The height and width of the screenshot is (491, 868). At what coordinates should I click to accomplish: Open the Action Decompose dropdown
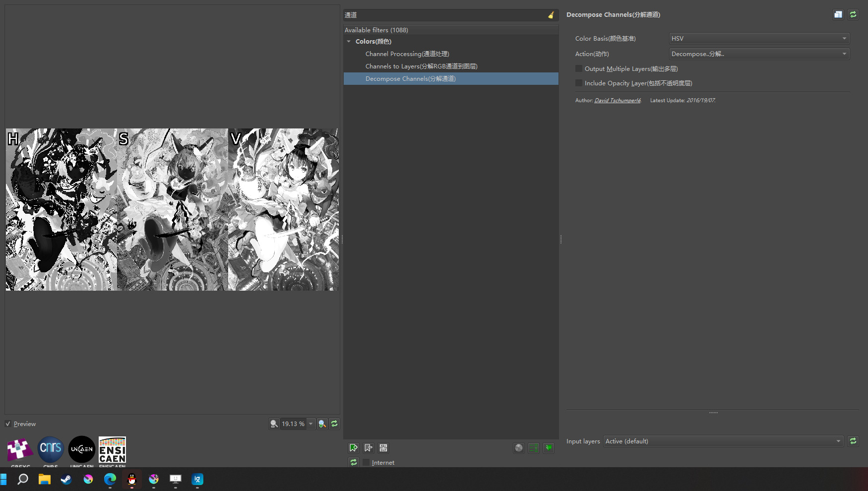759,54
